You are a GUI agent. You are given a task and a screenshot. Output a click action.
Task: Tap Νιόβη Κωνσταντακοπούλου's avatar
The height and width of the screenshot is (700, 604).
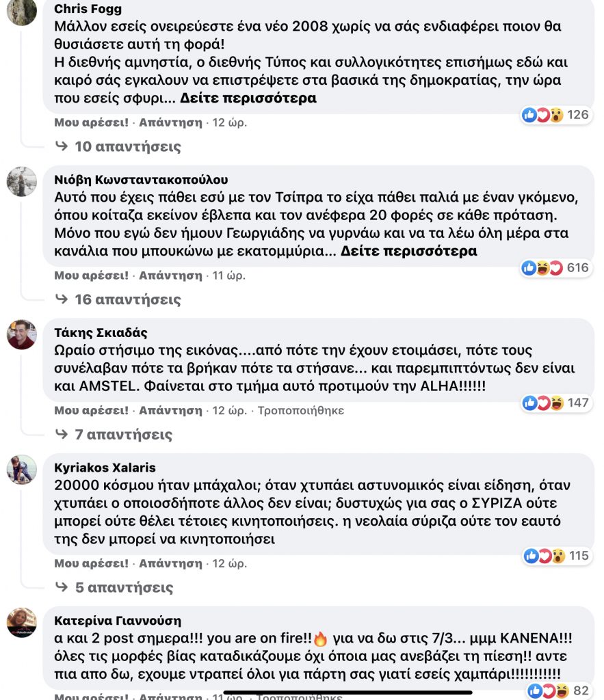point(21,182)
